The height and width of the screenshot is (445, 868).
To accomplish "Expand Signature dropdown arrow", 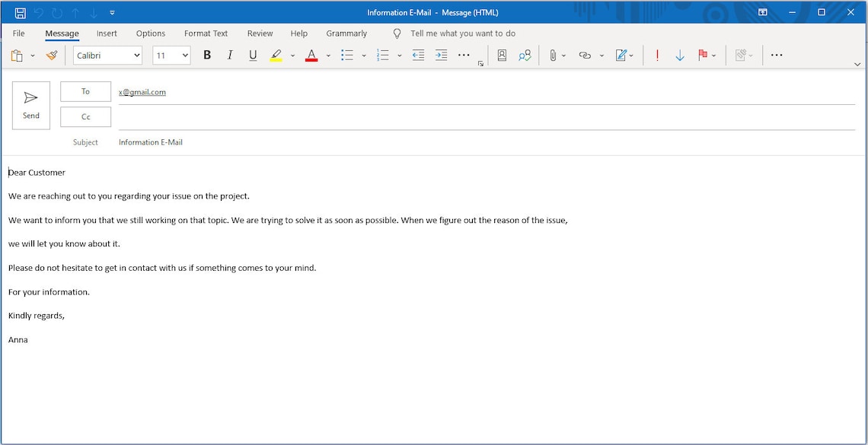I will [632, 56].
